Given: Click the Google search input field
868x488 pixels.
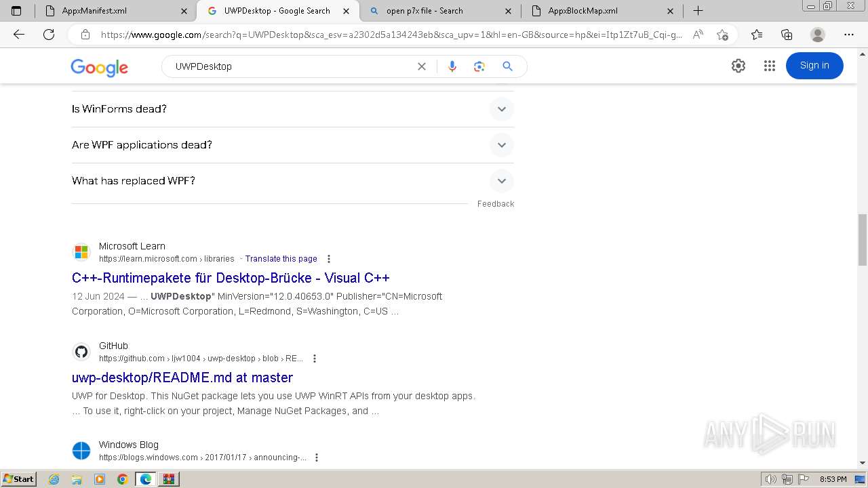Looking at the screenshot, I should point(292,66).
